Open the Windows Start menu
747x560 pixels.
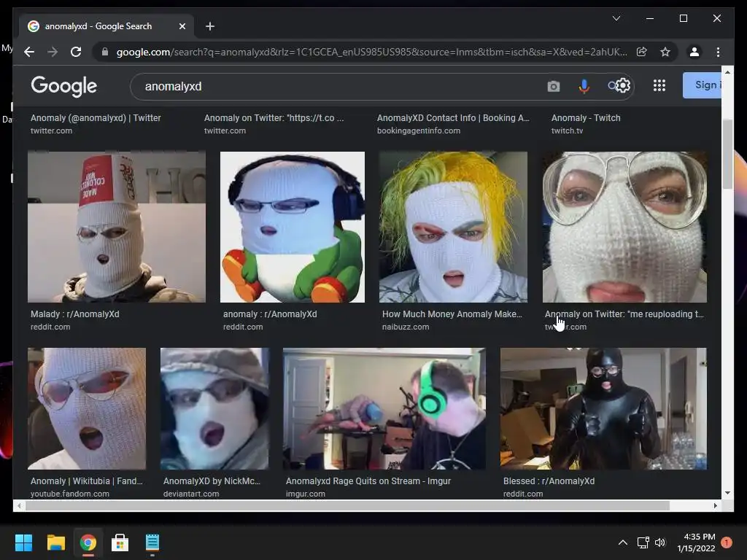23,542
